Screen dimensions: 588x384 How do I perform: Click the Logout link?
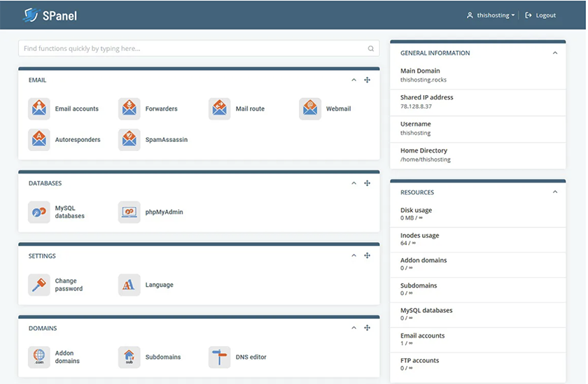point(545,15)
